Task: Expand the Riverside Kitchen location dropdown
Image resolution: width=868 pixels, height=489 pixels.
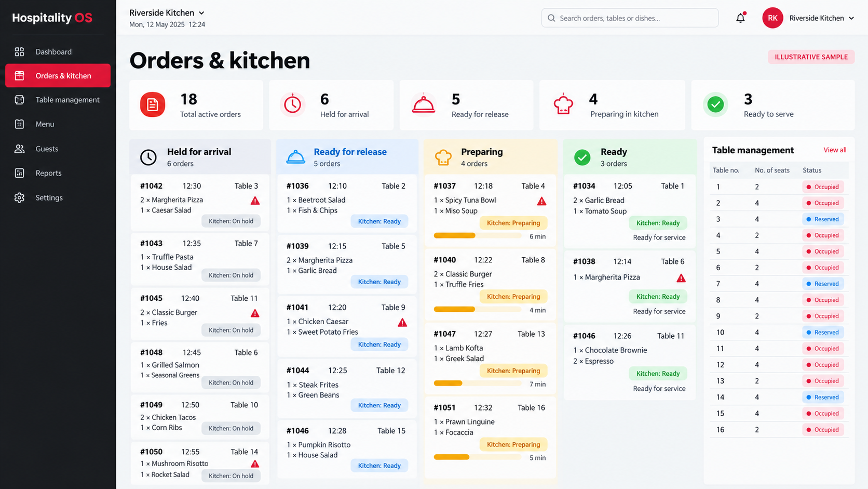Action: (x=167, y=12)
